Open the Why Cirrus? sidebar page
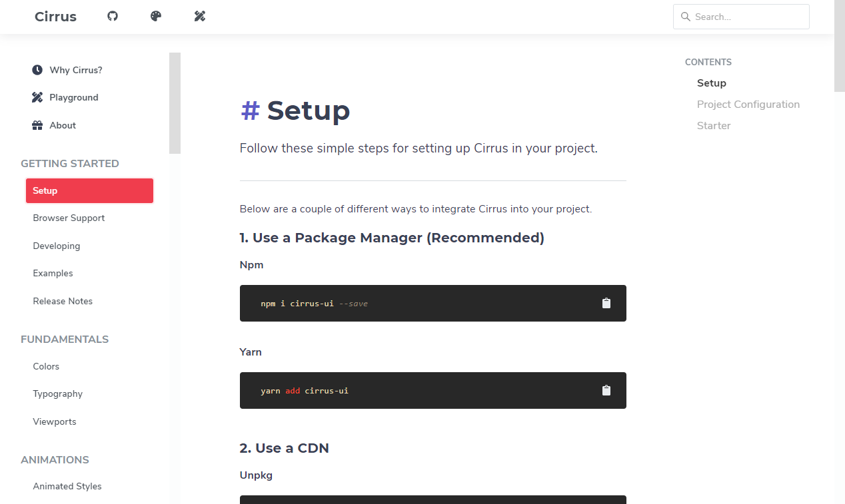Viewport: 845px width, 504px height. (x=76, y=70)
